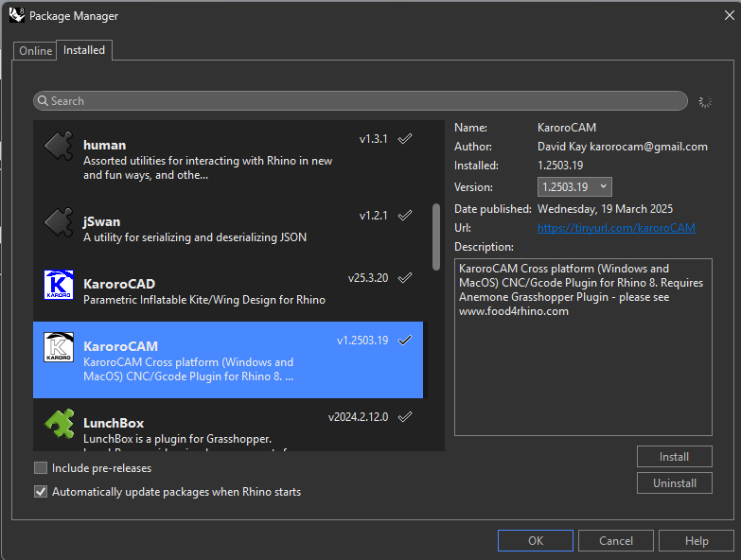Click jSwan description about serializing JSON
Viewport: 741px width, 560px height.
coord(195,237)
